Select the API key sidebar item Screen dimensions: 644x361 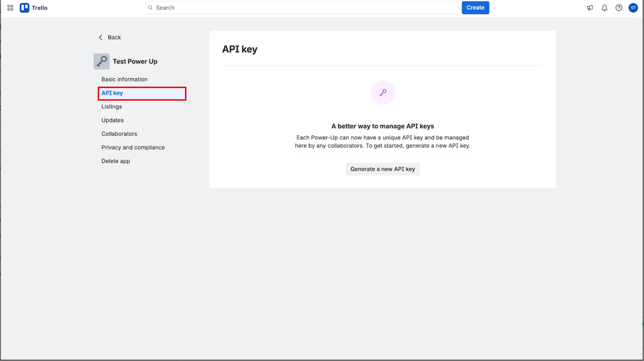(112, 93)
